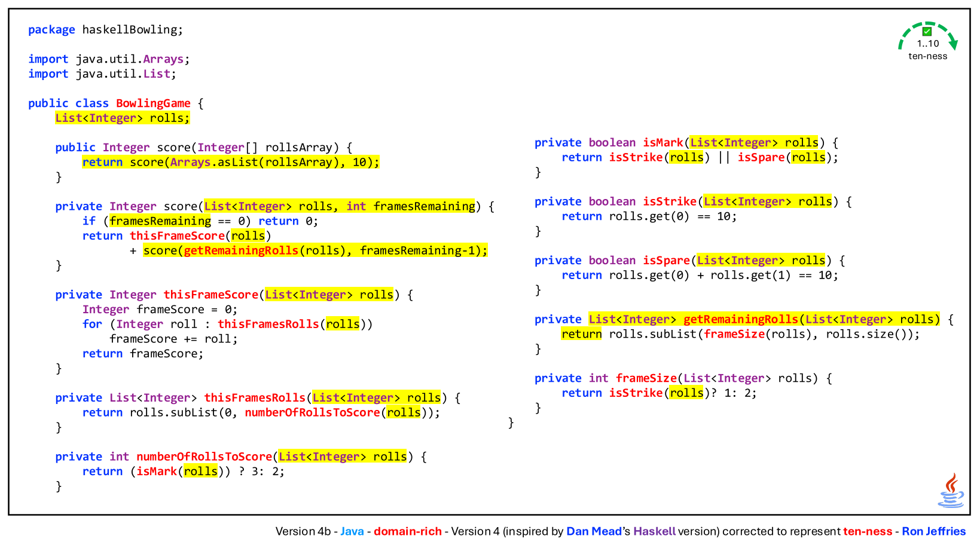
Task: Click the blue 'Java' word in footer
Action: [x=352, y=531]
